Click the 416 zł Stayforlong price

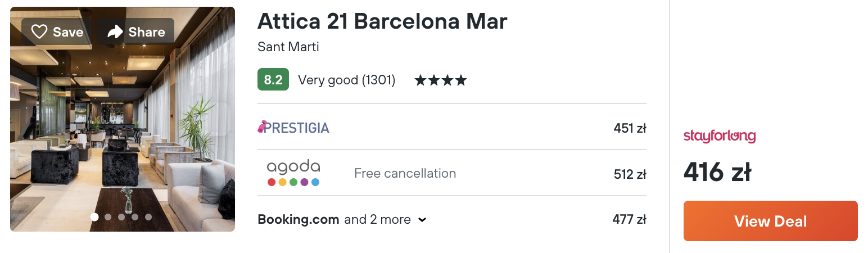click(717, 172)
